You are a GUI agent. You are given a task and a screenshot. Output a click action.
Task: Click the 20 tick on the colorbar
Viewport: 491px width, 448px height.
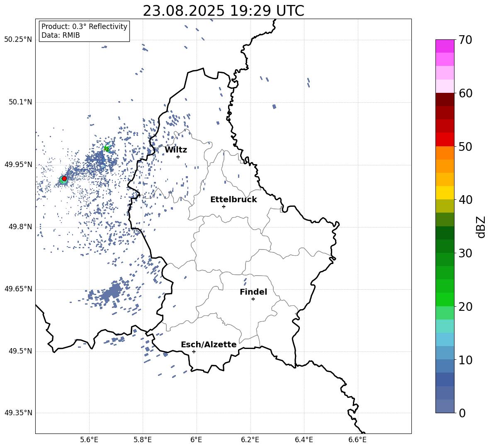click(465, 306)
